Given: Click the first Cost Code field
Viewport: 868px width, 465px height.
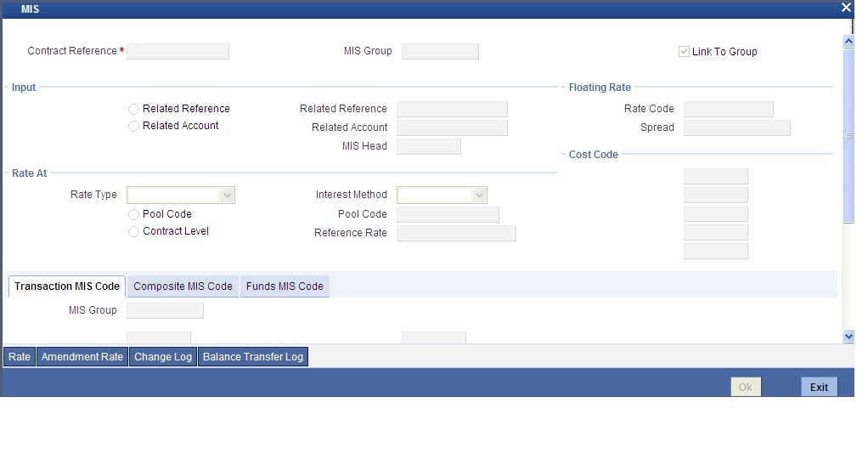Looking at the screenshot, I should tap(716, 176).
